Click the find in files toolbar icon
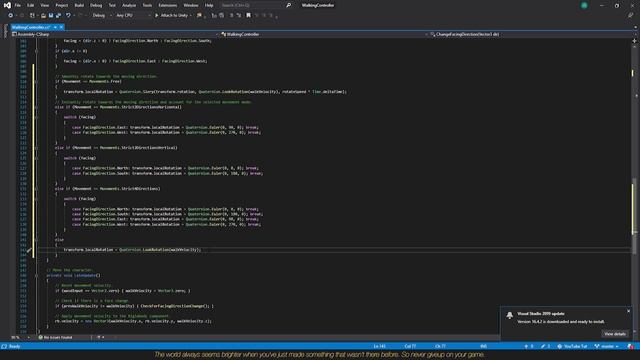 (x=199, y=16)
